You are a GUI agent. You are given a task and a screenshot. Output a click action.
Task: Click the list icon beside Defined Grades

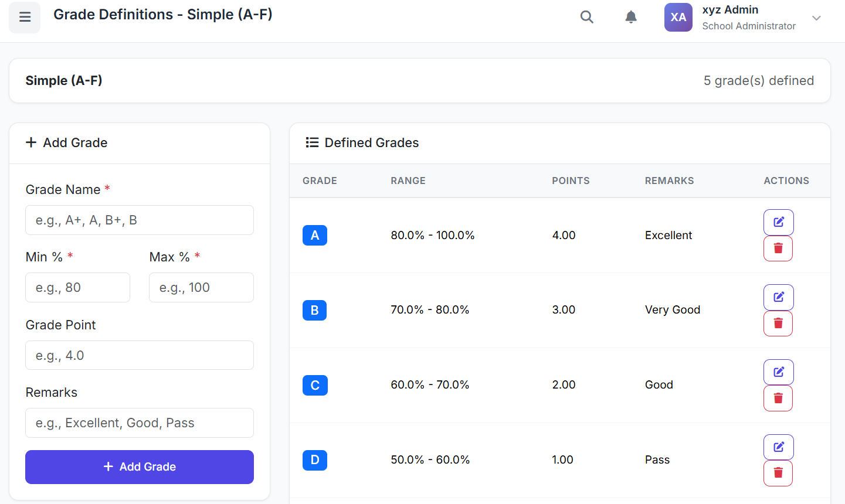311,142
